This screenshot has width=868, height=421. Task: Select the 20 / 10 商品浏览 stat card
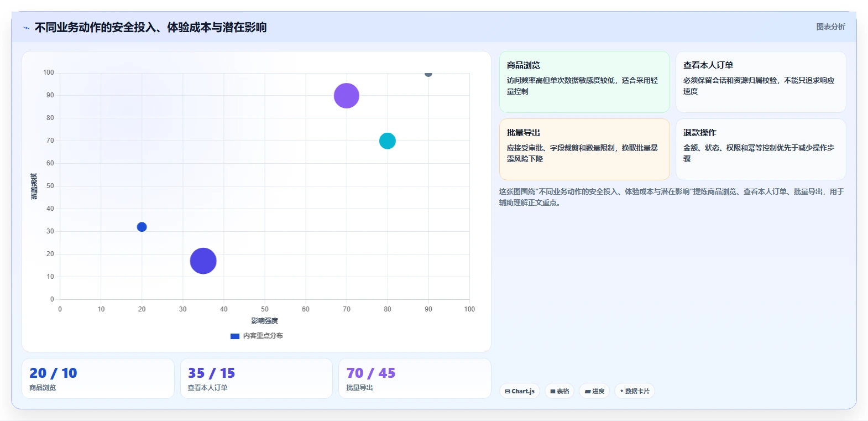(x=98, y=378)
